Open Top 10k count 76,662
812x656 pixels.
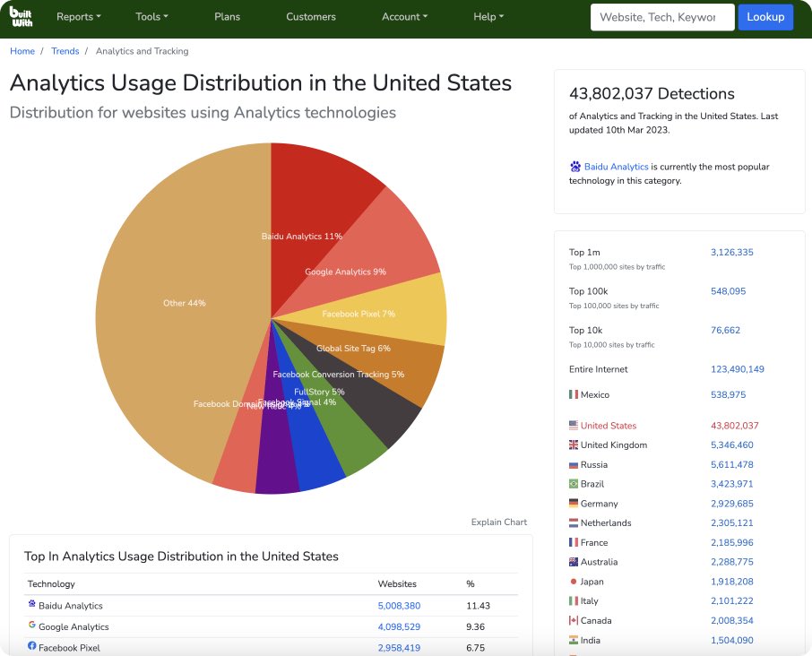(x=725, y=330)
